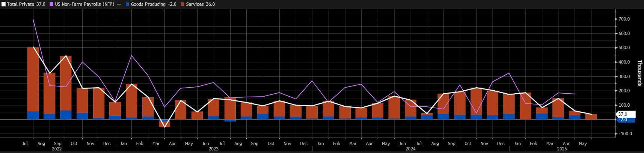Click the 400.0 y-axis value
Viewport: 644px width, 153px height.
(624, 62)
